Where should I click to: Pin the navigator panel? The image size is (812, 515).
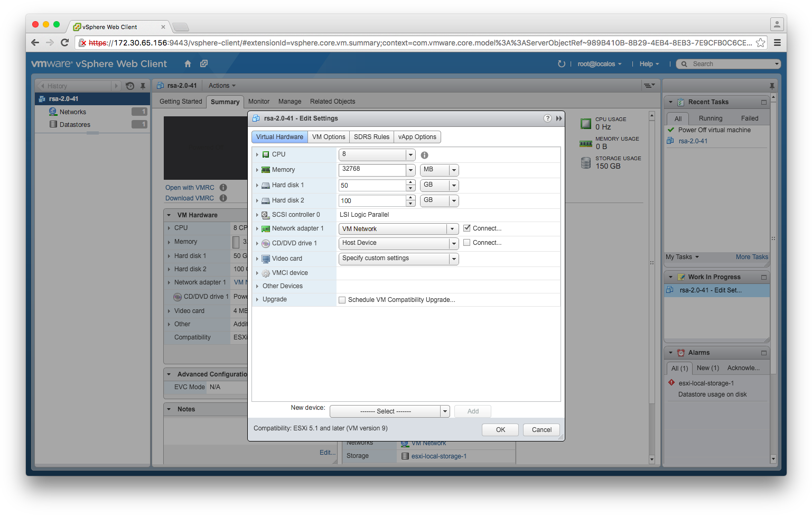pyautogui.click(x=143, y=86)
